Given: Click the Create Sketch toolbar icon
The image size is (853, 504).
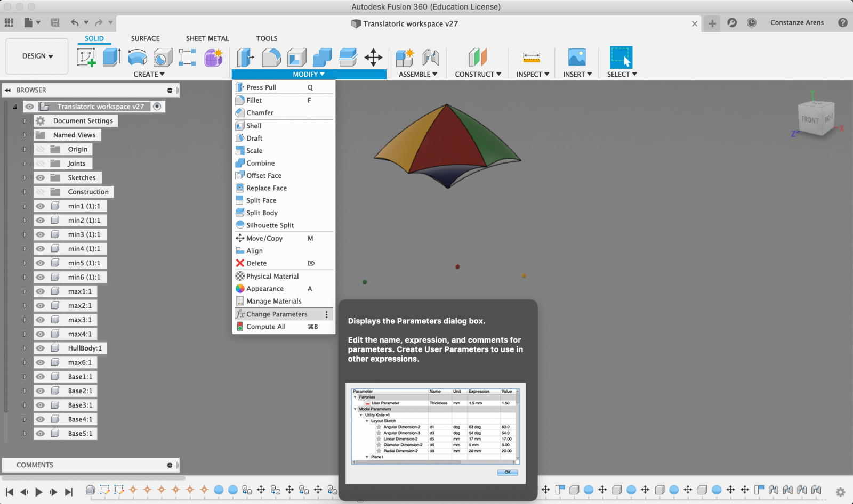Looking at the screenshot, I should coord(86,58).
